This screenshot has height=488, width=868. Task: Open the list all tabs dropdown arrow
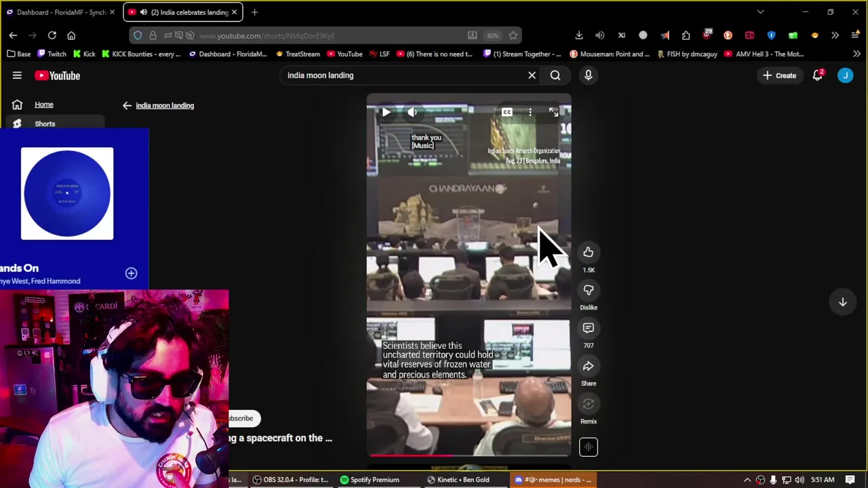pos(760,12)
